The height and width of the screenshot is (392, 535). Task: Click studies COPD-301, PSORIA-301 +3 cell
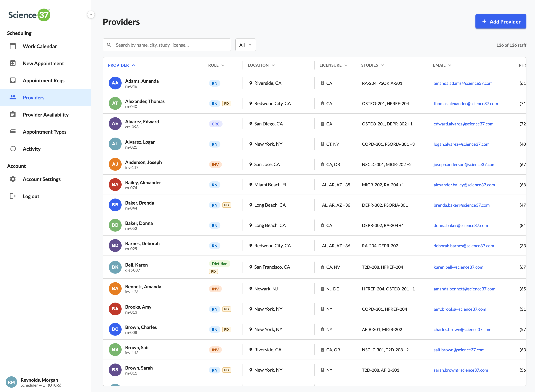[388, 144]
